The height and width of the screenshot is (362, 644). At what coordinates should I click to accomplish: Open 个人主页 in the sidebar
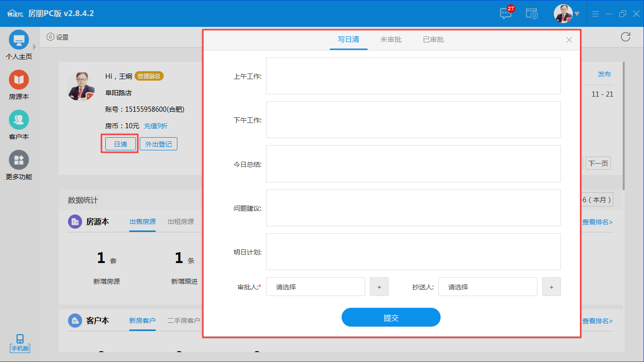[19, 46]
